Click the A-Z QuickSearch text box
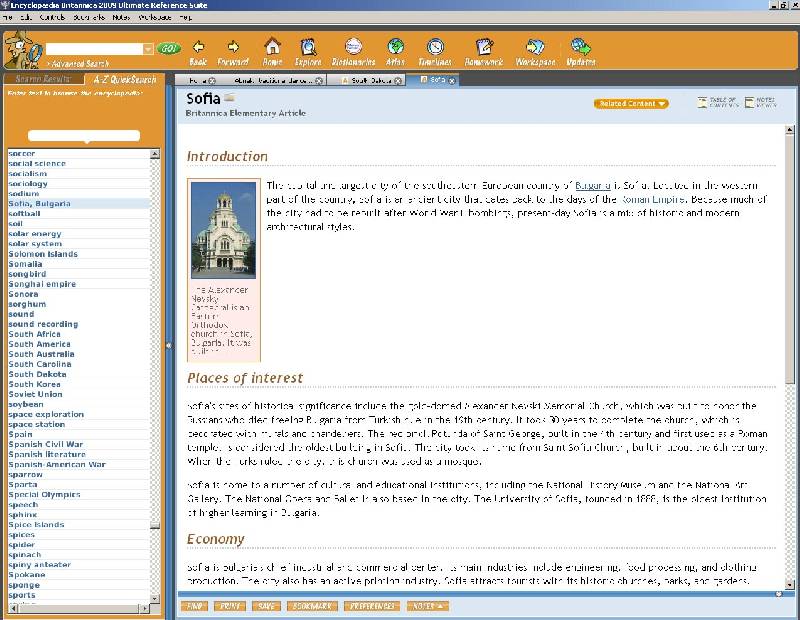The height and width of the screenshot is (620, 800). coord(84,135)
